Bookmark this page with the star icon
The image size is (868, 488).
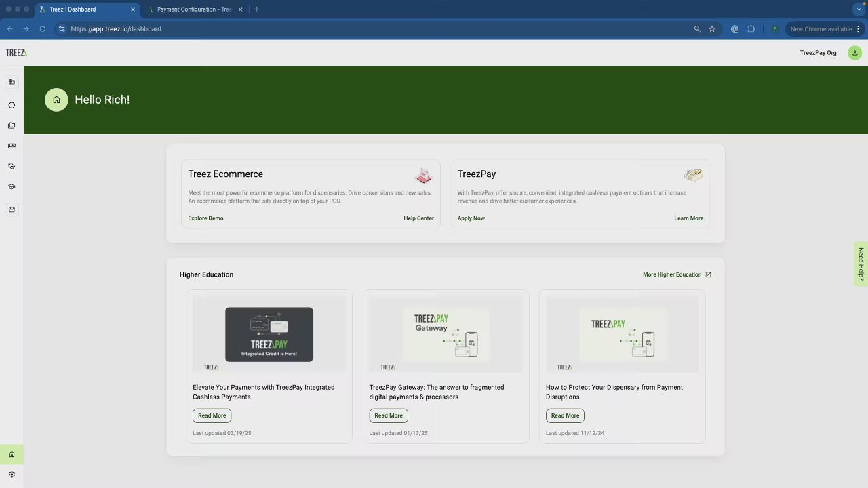(712, 29)
